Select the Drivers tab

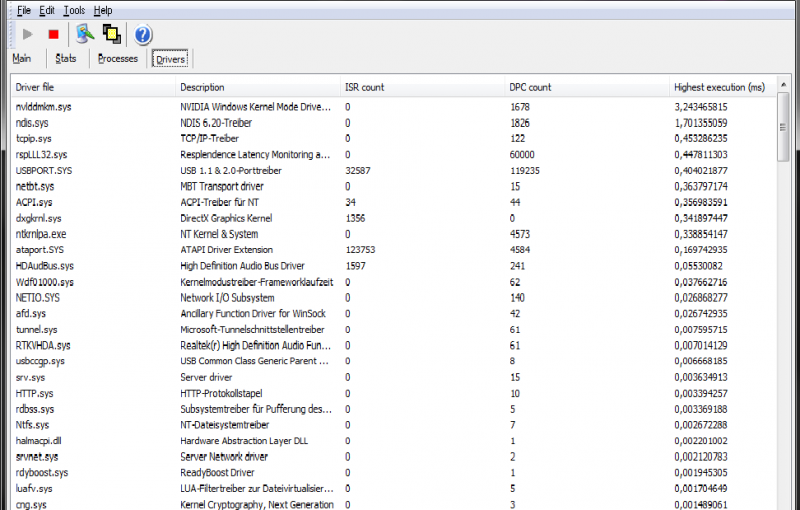coord(170,59)
